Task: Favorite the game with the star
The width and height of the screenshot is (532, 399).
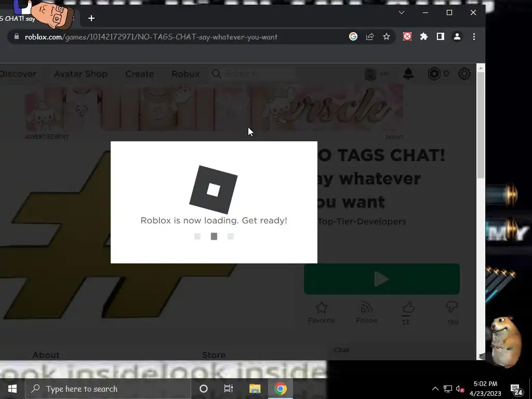Action: 321,313
